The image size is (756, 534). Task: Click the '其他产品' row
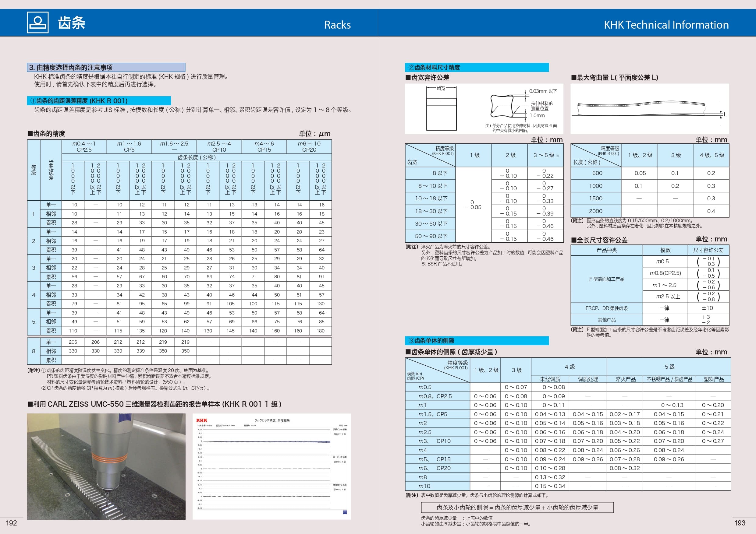(x=606, y=320)
